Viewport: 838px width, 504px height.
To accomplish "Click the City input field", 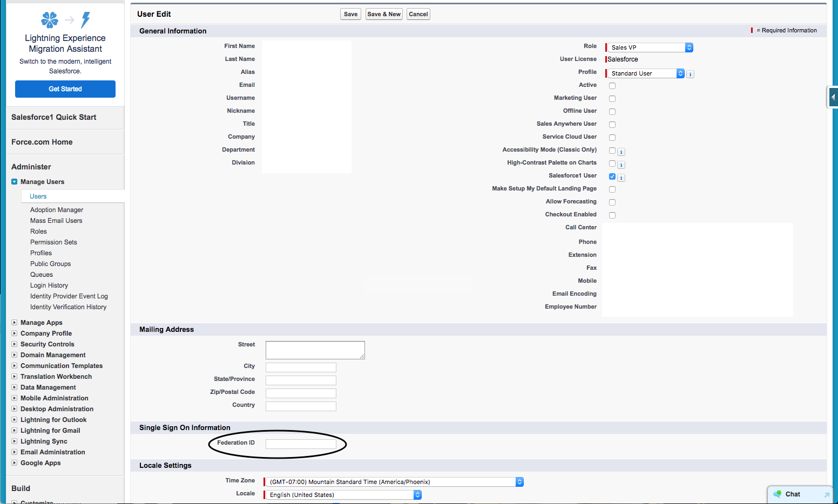I will pyautogui.click(x=301, y=367).
